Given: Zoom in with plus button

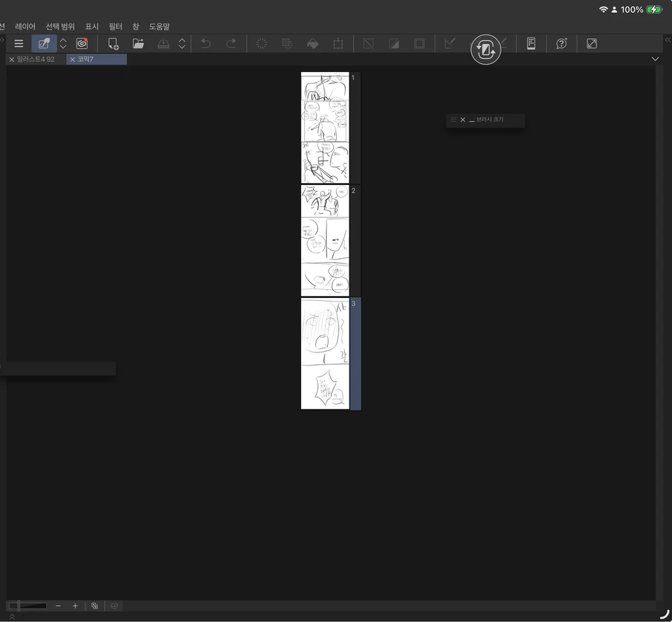Looking at the screenshot, I should point(75,606).
